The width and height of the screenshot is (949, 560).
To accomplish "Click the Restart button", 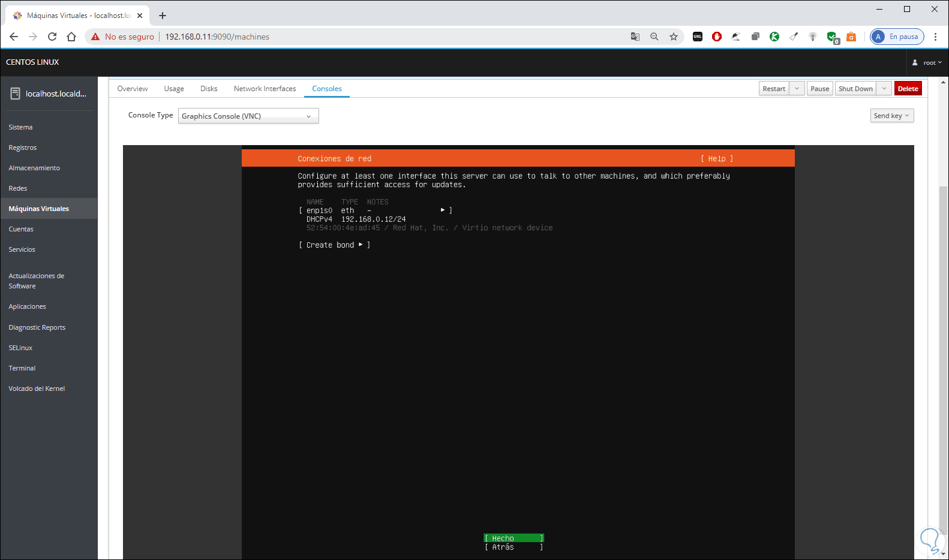I will point(774,89).
